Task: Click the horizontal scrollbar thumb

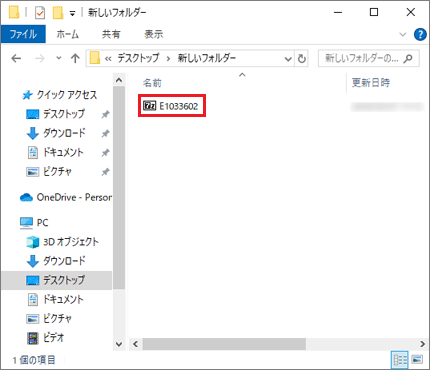Action: tap(224, 344)
